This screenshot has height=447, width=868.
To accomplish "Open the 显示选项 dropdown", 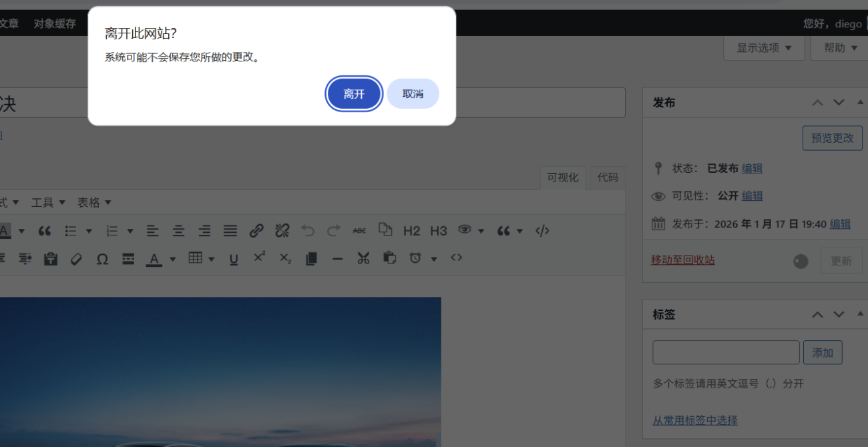I will point(763,47).
